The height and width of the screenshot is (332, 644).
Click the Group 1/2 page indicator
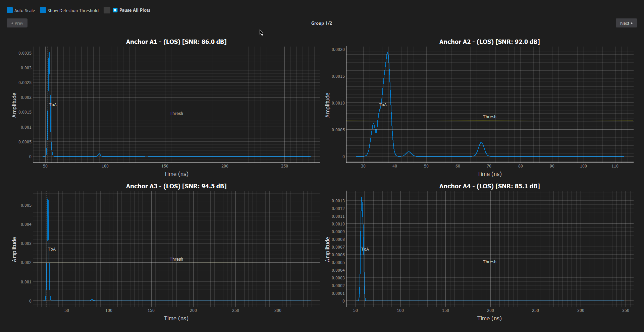pyautogui.click(x=321, y=23)
